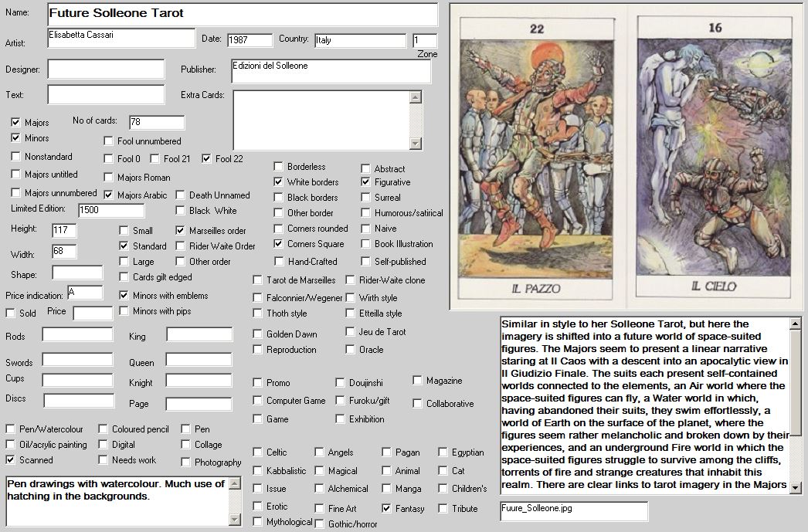Check the Surreal option
Image resolution: width=808 pixels, height=532 pixels.
click(x=366, y=198)
